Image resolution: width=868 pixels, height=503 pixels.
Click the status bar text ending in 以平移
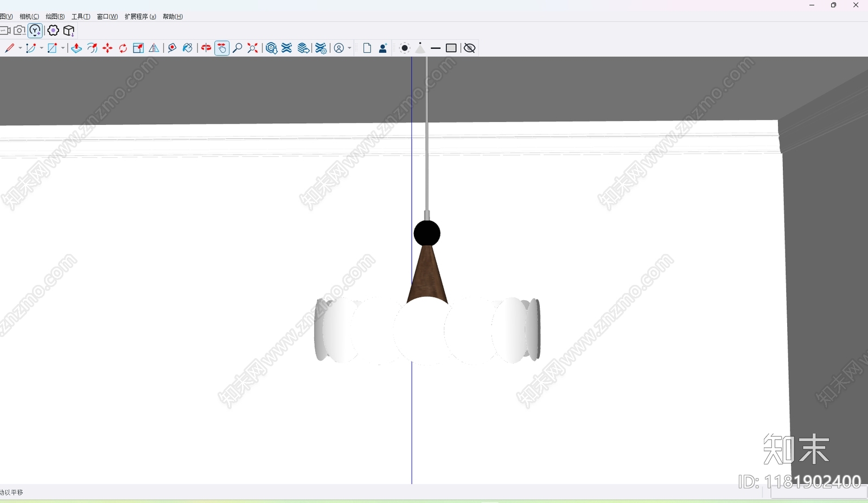click(x=11, y=493)
